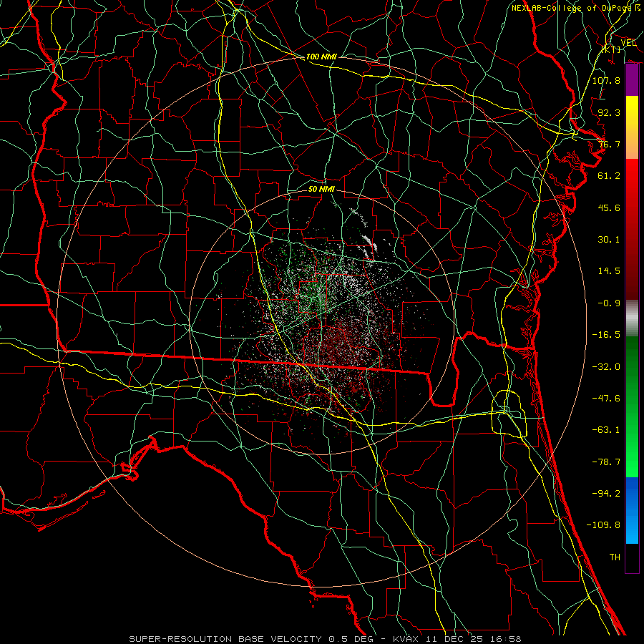Click the -78.7 value on velocity scale

point(606,462)
